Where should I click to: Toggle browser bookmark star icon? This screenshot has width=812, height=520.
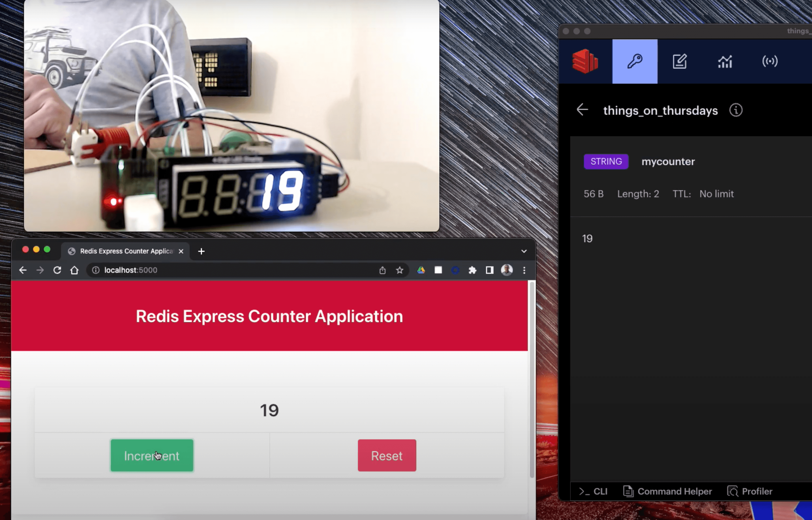(x=399, y=270)
